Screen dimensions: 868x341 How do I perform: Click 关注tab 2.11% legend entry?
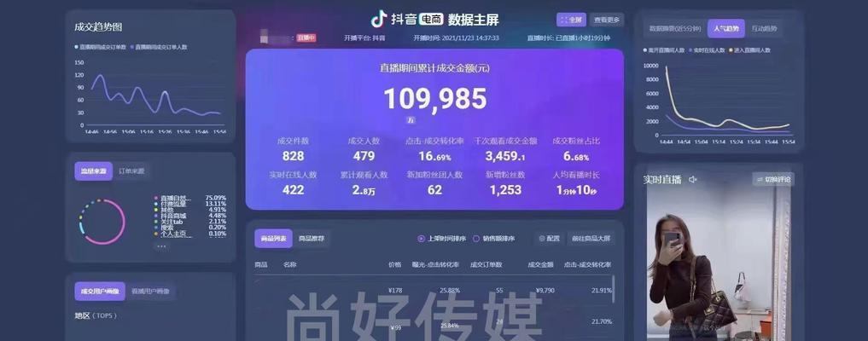coord(189,223)
